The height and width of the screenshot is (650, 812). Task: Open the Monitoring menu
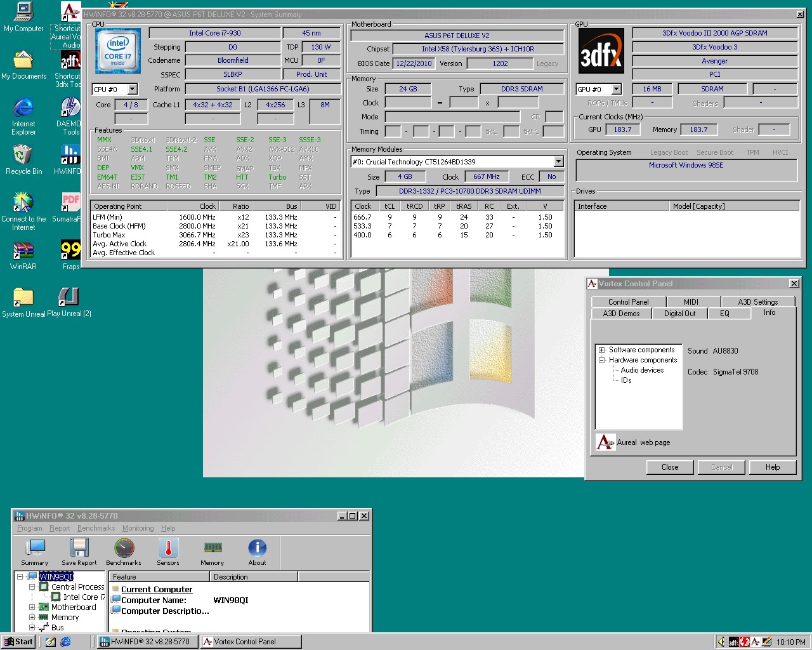tap(138, 528)
